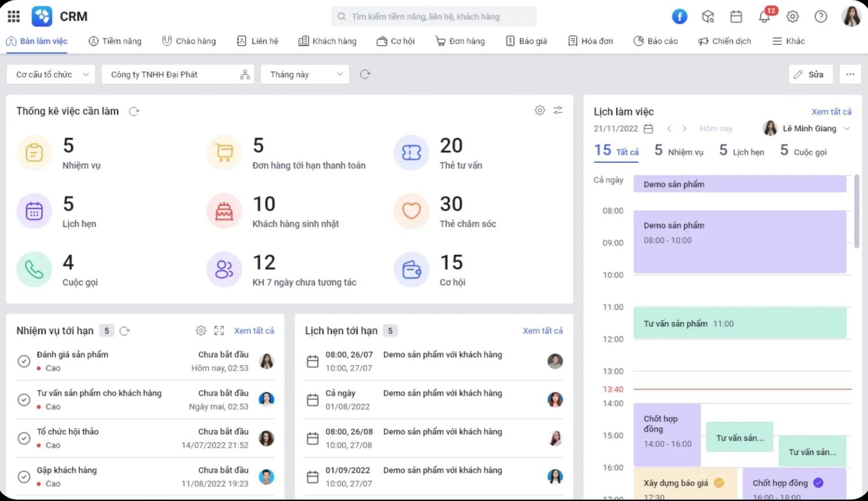Click the search field for customers

(434, 16)
